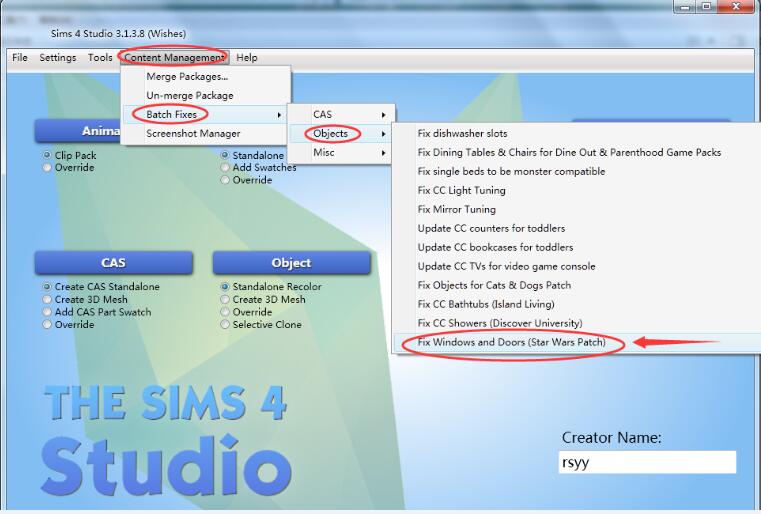Select Fix Dining Tables & Chairs entry
761x514 pixels.
pos(577,152)
